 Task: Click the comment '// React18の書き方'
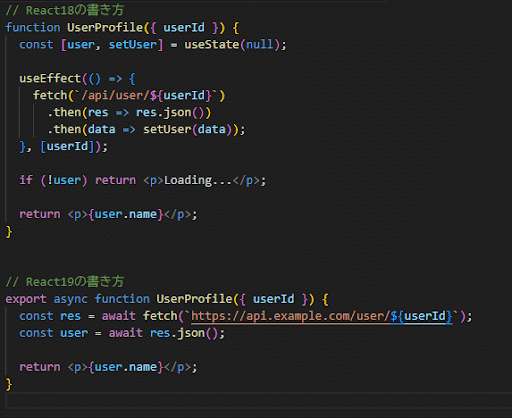[65, 10]
